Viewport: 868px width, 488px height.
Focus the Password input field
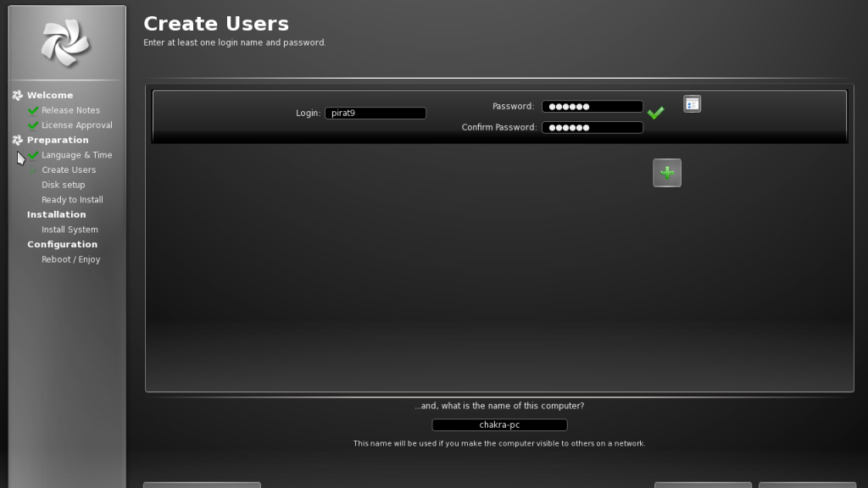(593, 106)
